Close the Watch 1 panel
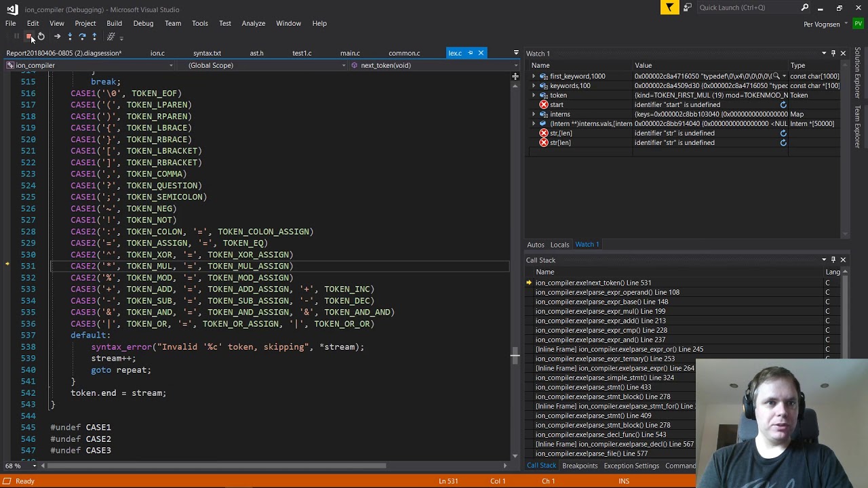 click(843, 53)
